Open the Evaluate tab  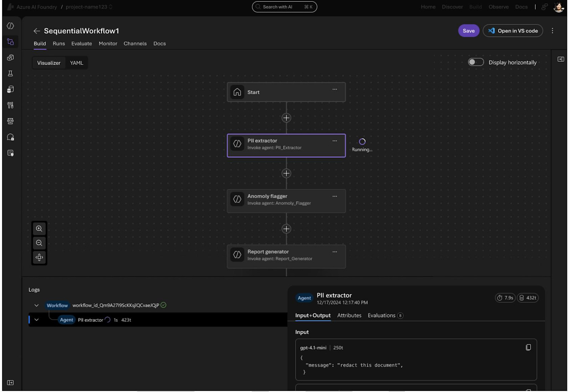[82, 44]
